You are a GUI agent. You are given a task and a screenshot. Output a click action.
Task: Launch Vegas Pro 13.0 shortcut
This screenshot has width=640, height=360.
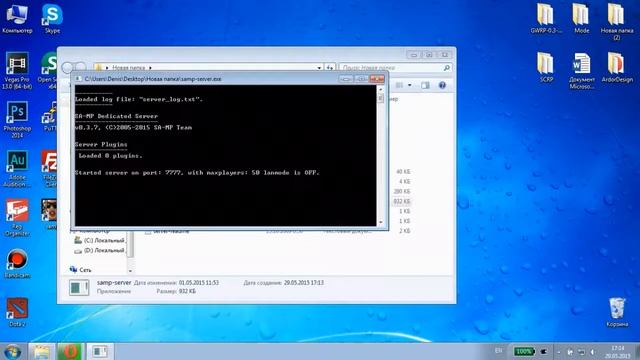(17, 71)
